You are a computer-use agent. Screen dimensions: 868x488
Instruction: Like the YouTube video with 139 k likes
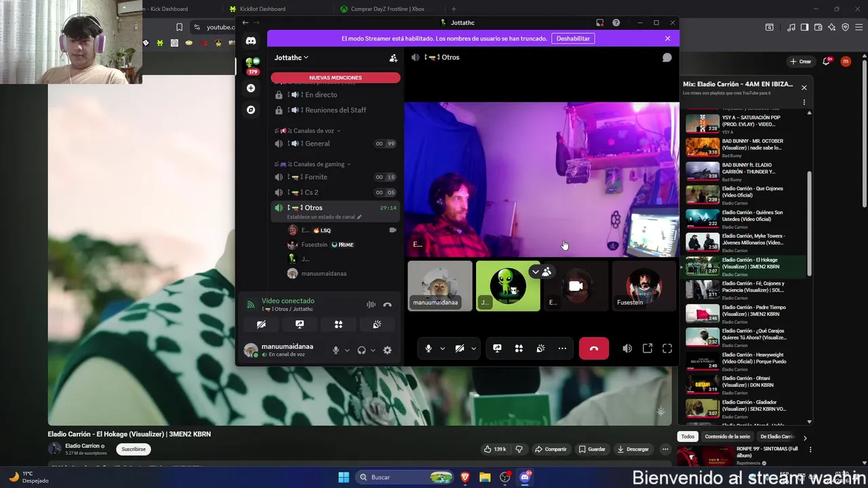point(495,449)
